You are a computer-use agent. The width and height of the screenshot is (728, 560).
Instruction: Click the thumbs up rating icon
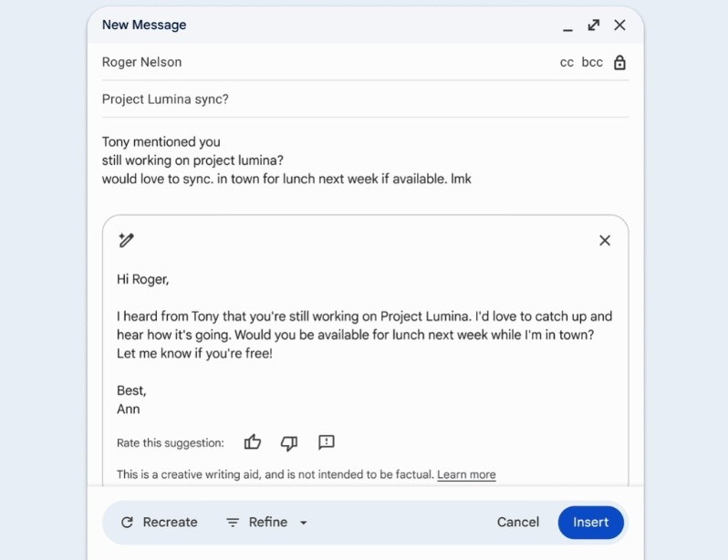[253, 442]
